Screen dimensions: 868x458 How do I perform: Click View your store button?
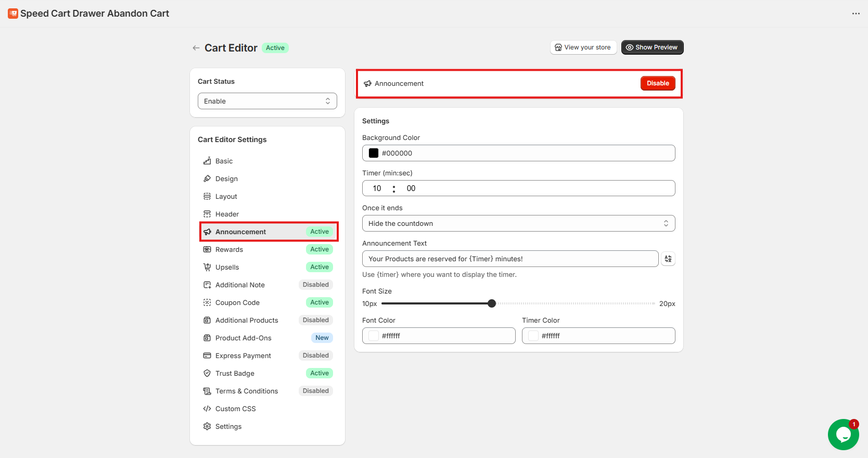pos(583,47)
